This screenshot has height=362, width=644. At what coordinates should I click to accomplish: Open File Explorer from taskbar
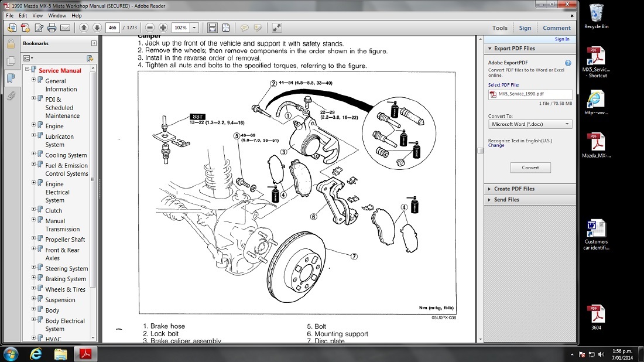[60, 354]
